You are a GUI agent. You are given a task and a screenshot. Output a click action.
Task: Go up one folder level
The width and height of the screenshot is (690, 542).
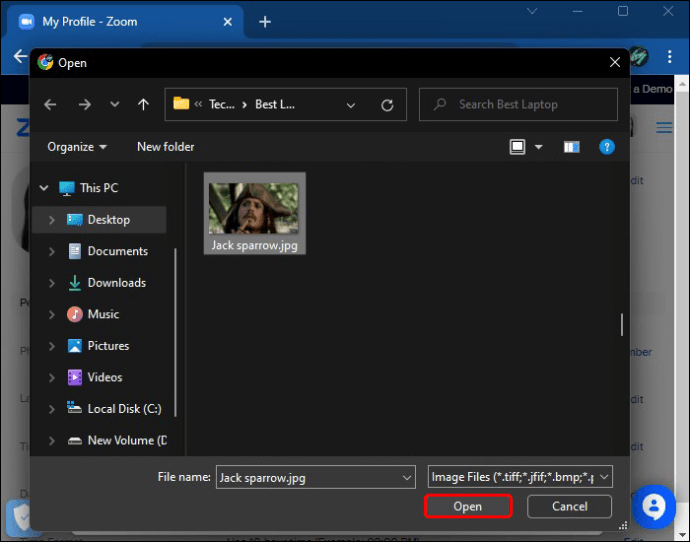pos(143,104)
